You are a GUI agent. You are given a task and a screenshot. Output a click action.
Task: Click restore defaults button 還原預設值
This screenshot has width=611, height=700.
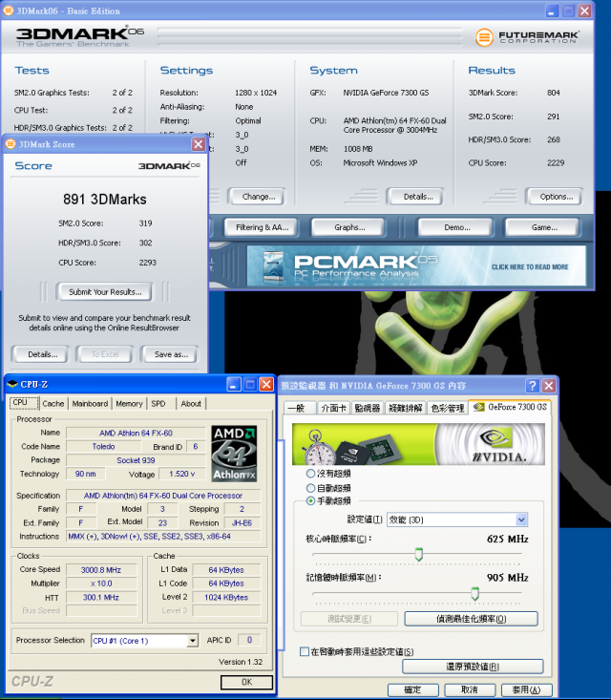point(473,667)
